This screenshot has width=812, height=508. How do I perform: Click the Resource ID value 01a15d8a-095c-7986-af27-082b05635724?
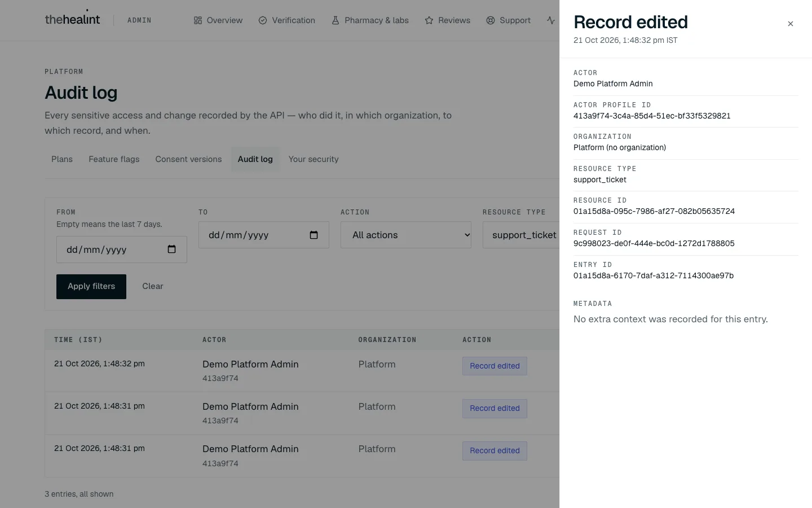pos(654,211)
